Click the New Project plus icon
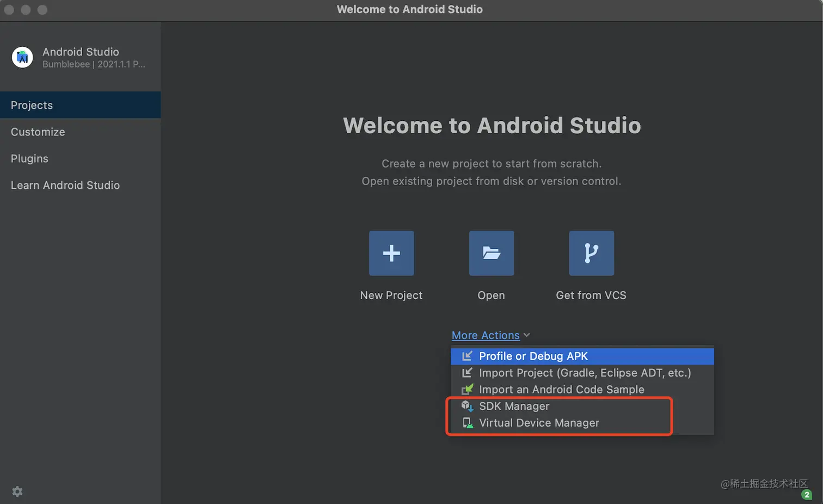The height and width of the screenshot is (504, 823). point(391,253)
